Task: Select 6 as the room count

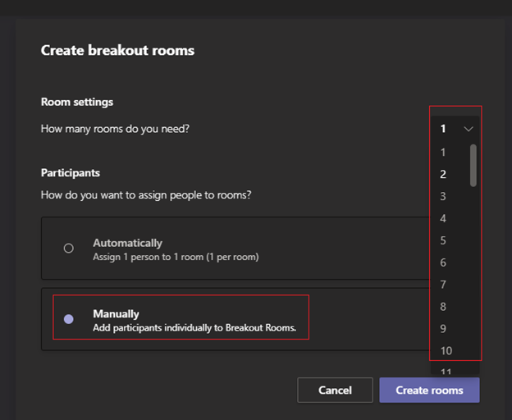Action: [x=443, y=262]
